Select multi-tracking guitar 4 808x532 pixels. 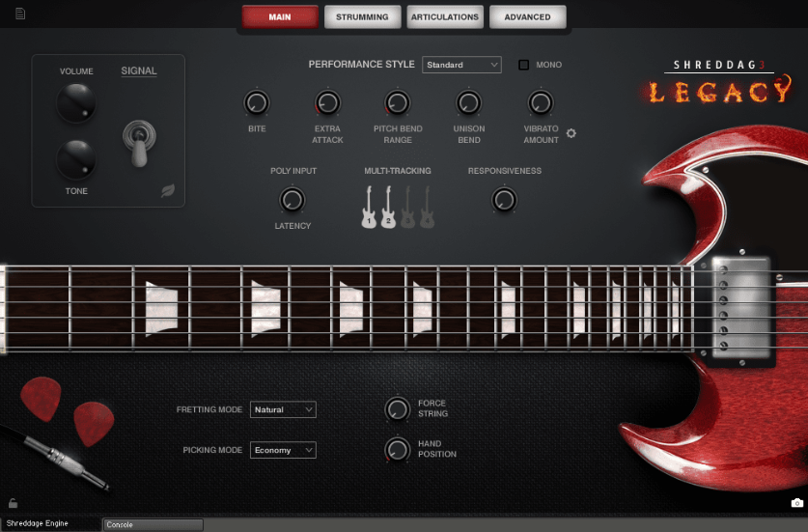(x=428, y=208)
